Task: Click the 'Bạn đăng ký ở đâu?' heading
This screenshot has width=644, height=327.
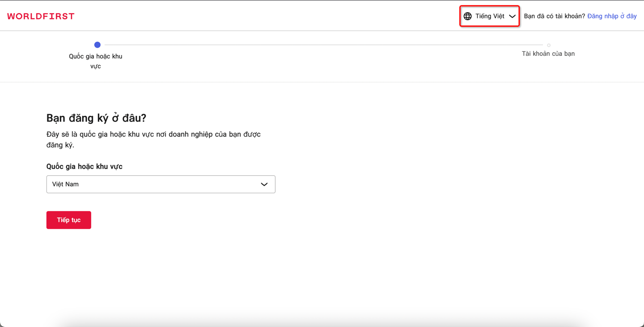Action: coord(96,118)
